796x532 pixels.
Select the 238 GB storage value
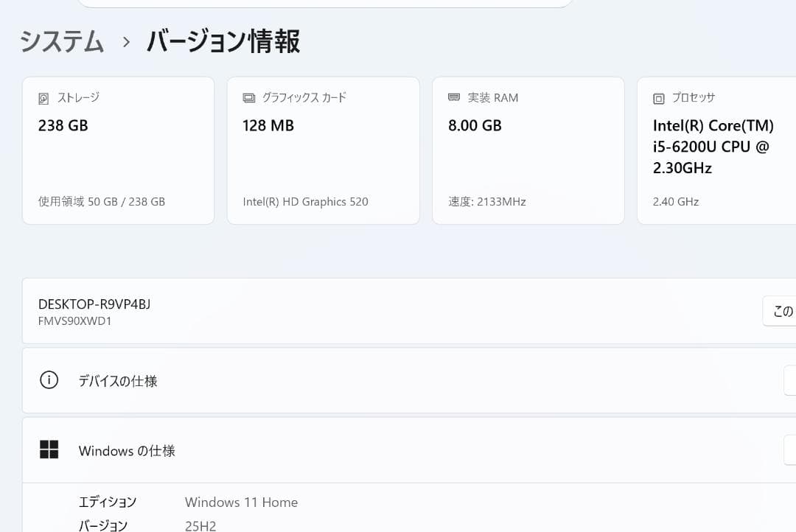[63, 125]
